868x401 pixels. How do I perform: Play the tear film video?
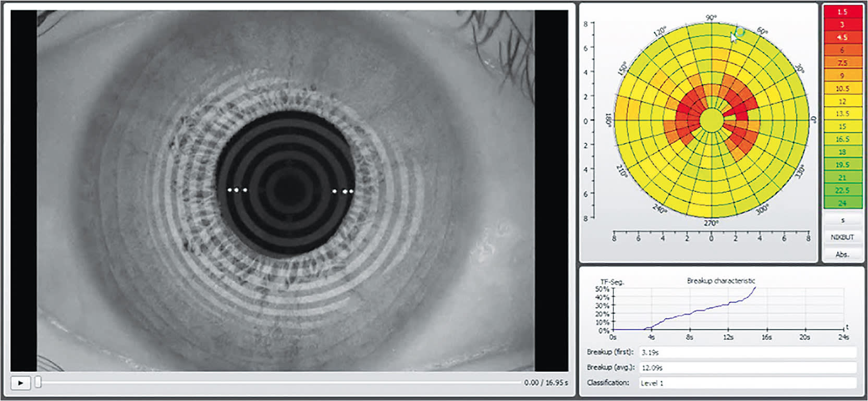pos(20,383)
